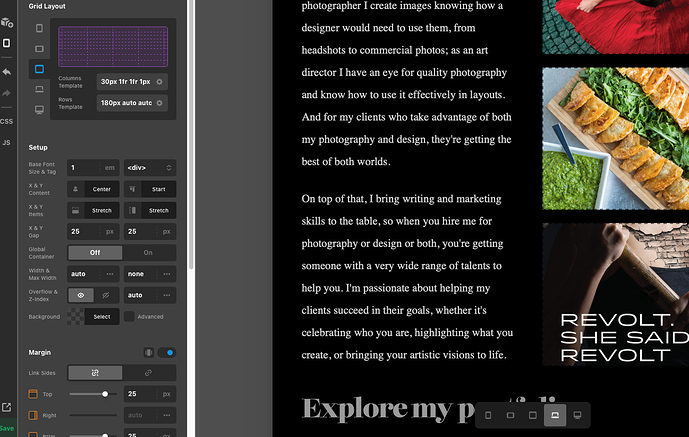
Task: Click the Explore my portfolio heading
Action: [431, 408]
